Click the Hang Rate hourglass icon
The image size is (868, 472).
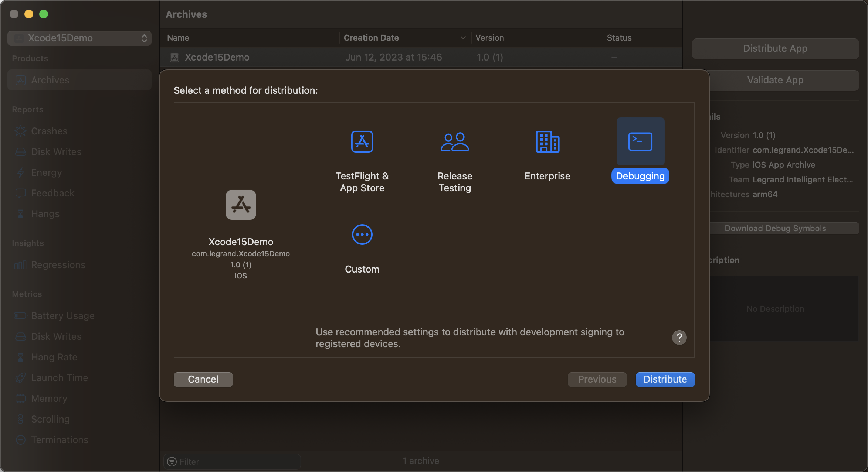click(20, 357)
